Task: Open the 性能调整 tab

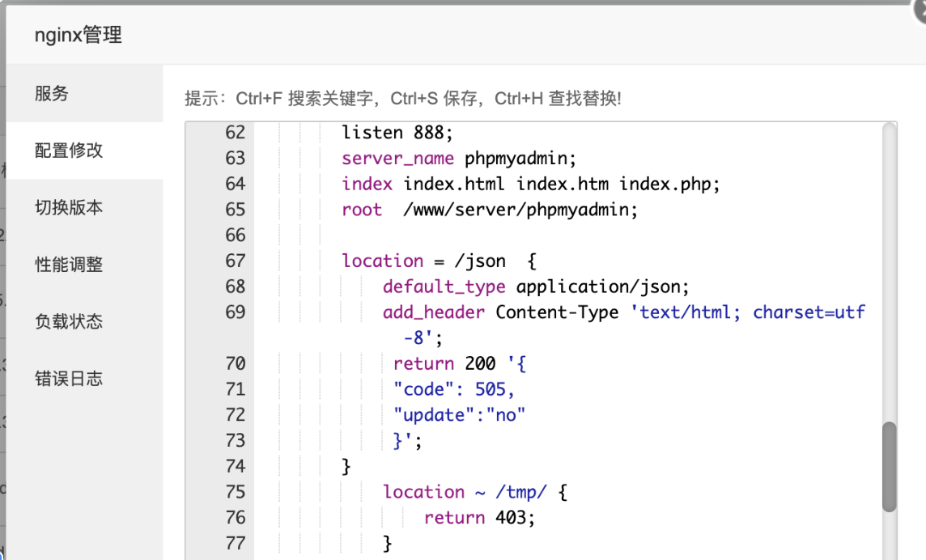Action: coord(84,265)
